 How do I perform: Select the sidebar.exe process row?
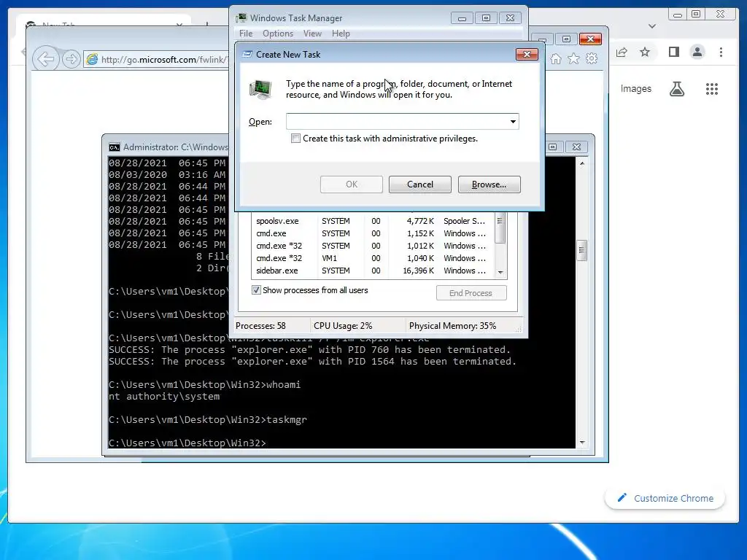pos(373,271)
